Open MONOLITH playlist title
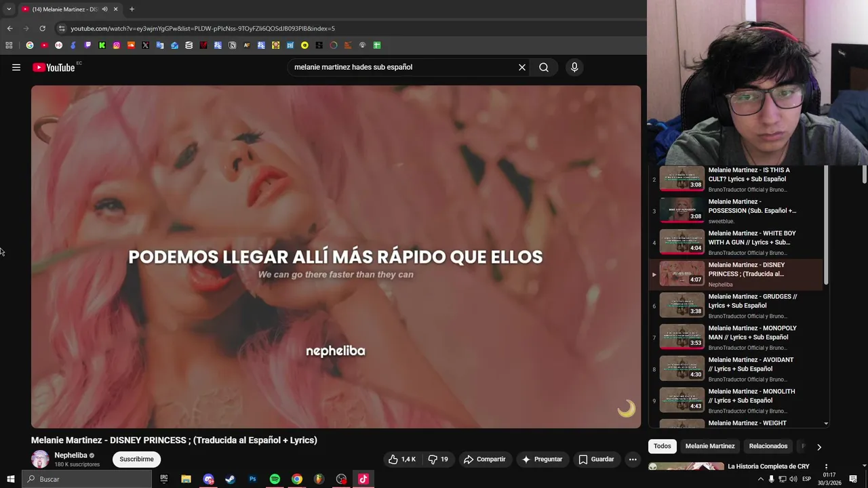 click(x=751, y=396)
